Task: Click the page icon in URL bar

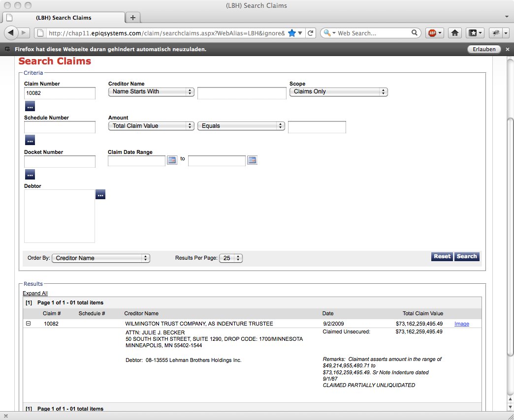Action: (40, 33)
